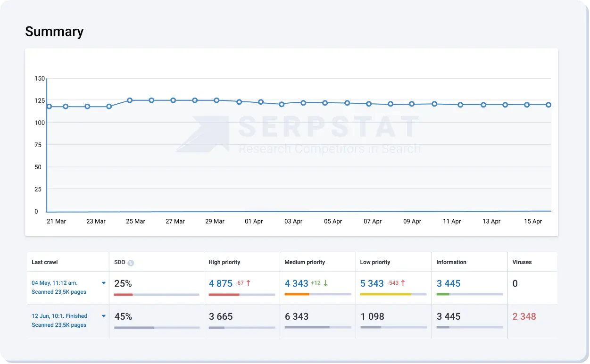590x364 pixels.
Task: Select the last data point near 15 Apr
Action: click(548, 105)
